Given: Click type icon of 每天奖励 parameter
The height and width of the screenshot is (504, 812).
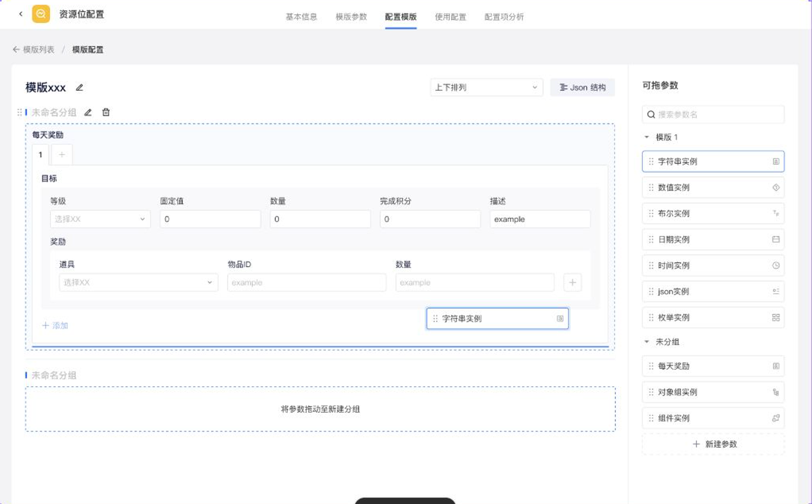Looking at the screenshot, I should click(x=776, y=366).
